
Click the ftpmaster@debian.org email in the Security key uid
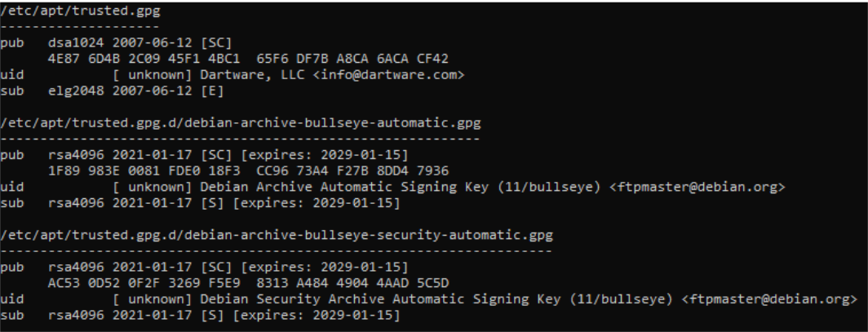click(769, 299)
